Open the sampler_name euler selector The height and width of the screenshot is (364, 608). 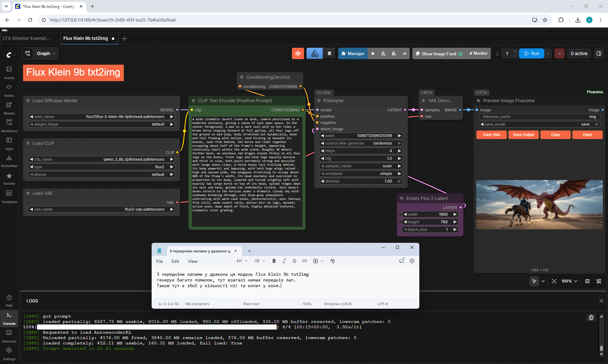pos(361,166)
